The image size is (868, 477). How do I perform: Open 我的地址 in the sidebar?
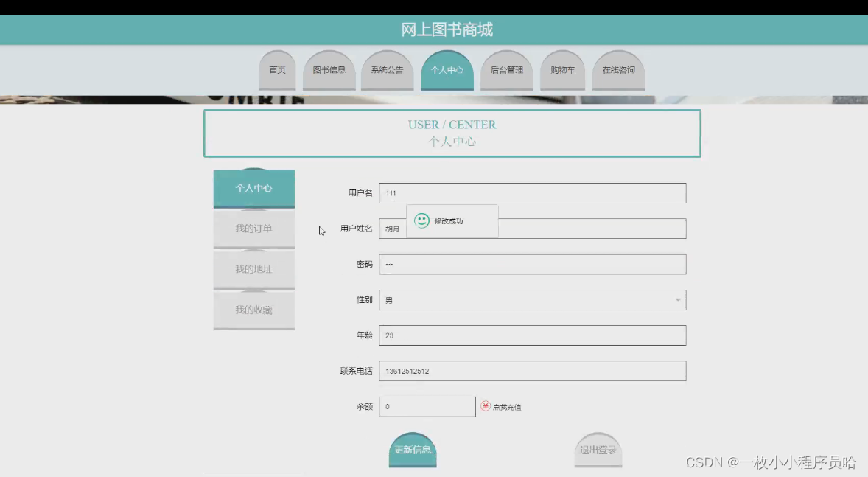click(x=254, y=269)
